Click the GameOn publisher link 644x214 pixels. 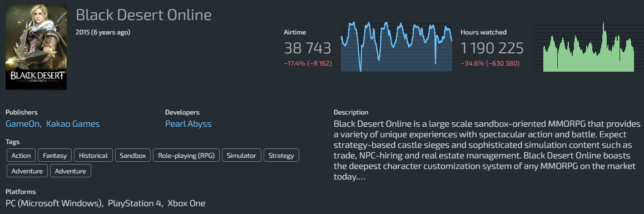[x=23, y=123]
